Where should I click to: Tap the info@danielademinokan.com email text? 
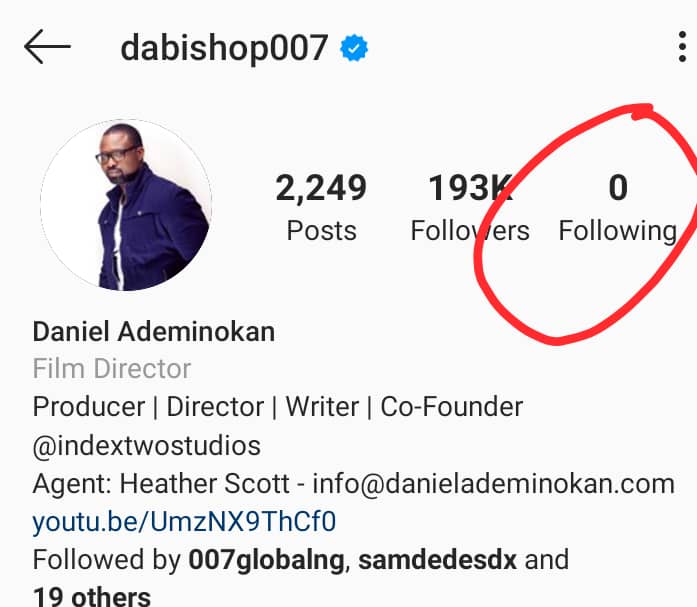[x=494, y=484]
